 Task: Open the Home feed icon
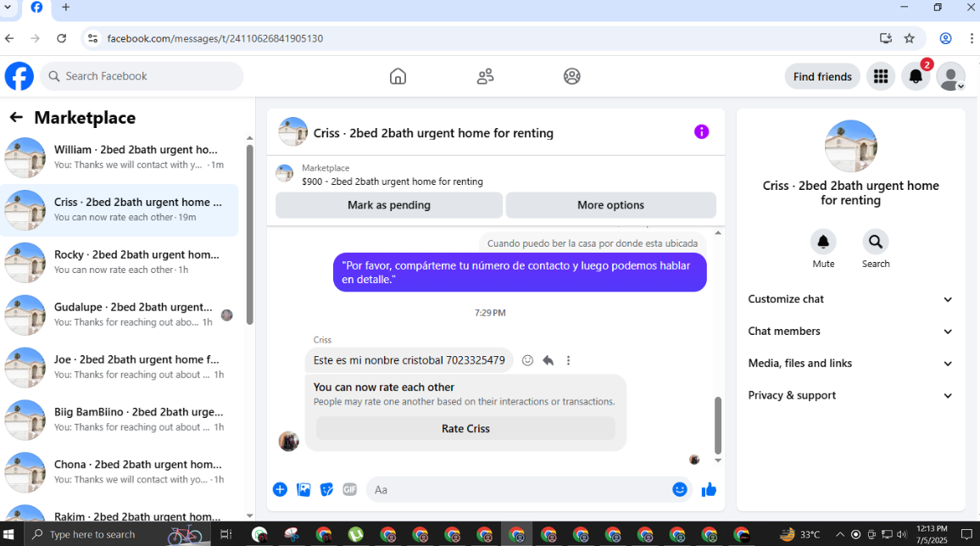click(398, 76)
